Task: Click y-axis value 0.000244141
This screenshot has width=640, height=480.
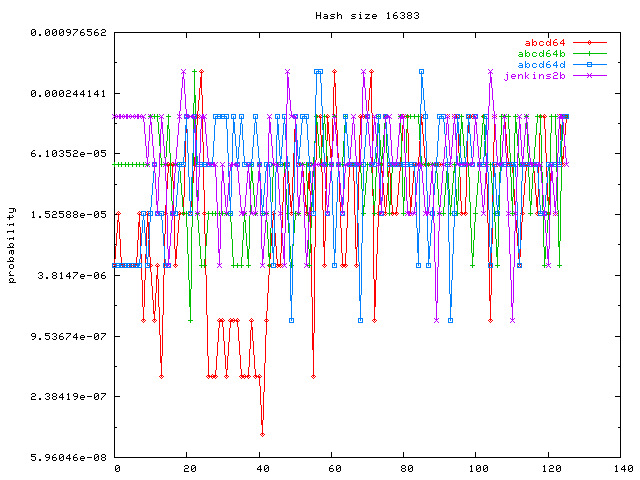Action: [68, 93]
